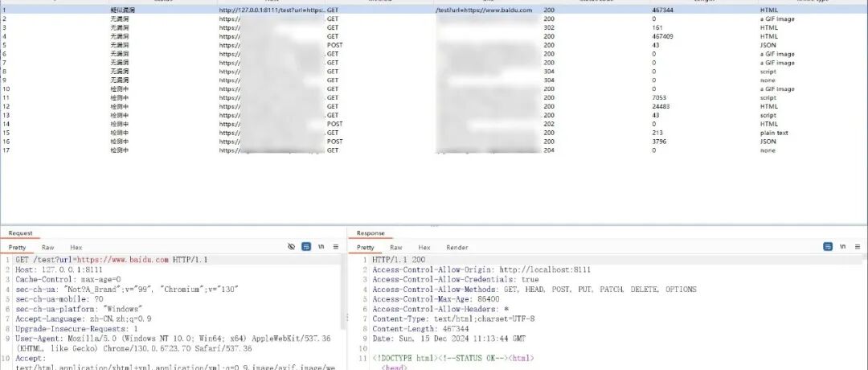Viewport: 868px width, 370px height.
Task: Switch to the Pretty tab in Response
Action: [366, 248]
